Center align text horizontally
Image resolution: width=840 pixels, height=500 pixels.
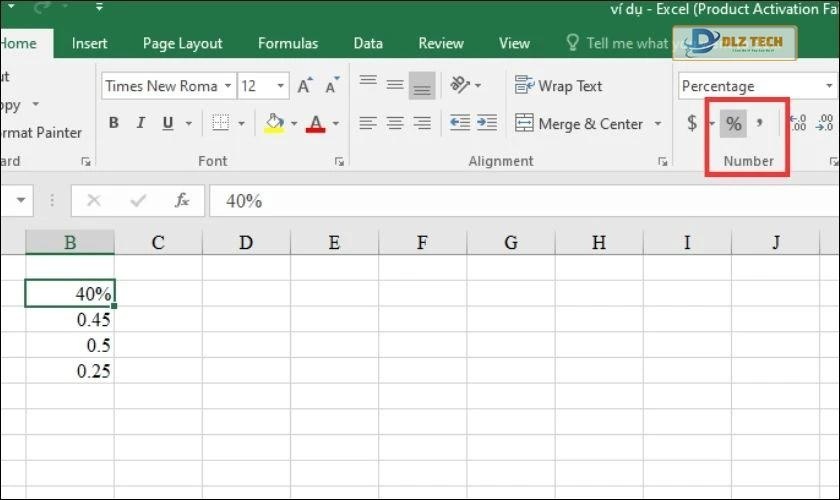(395, 124)
